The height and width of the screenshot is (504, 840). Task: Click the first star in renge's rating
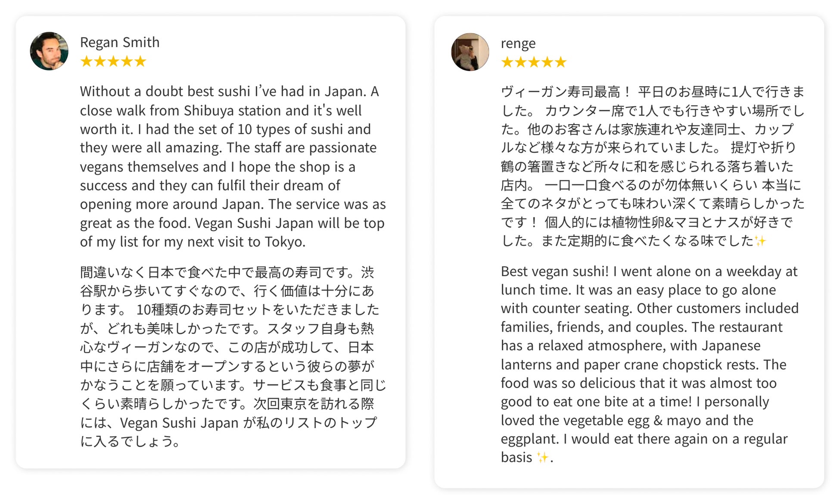(507, 62)
